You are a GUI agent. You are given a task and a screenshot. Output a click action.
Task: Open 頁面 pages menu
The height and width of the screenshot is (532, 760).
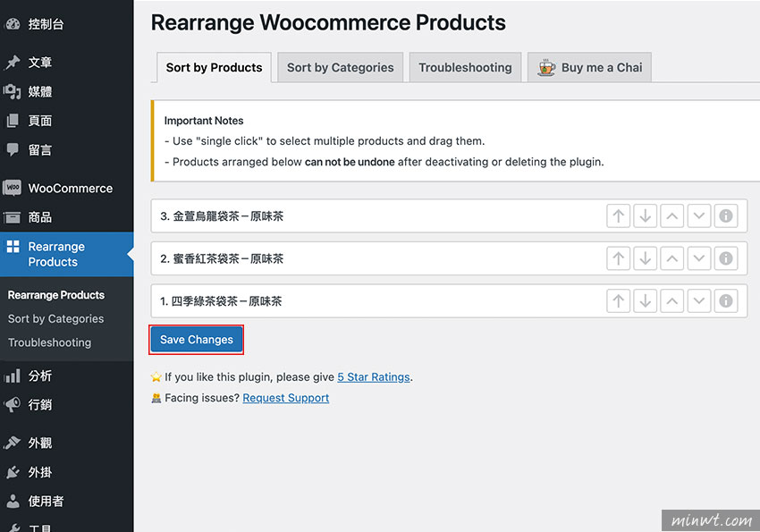[x=66, y=121]
